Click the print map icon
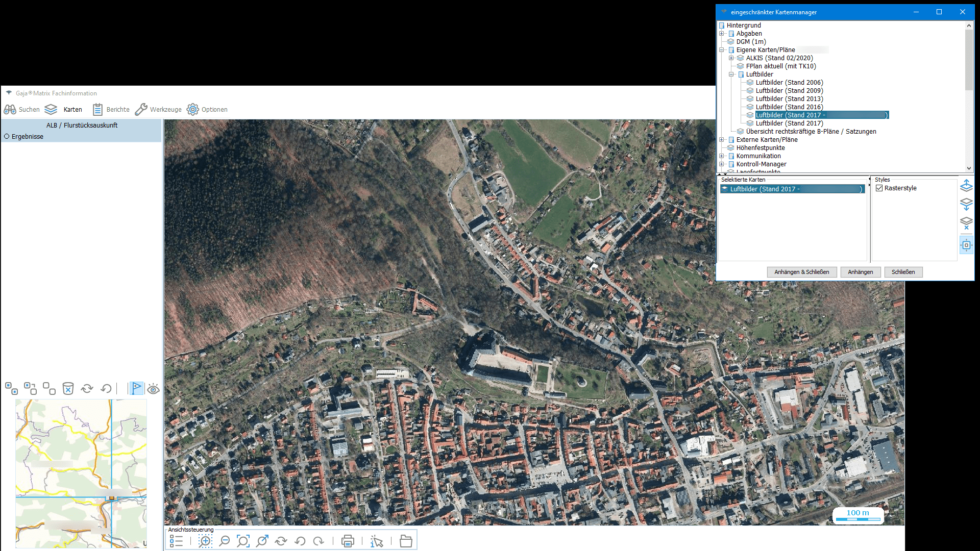The image size is (980, 551). click(348, 541)
